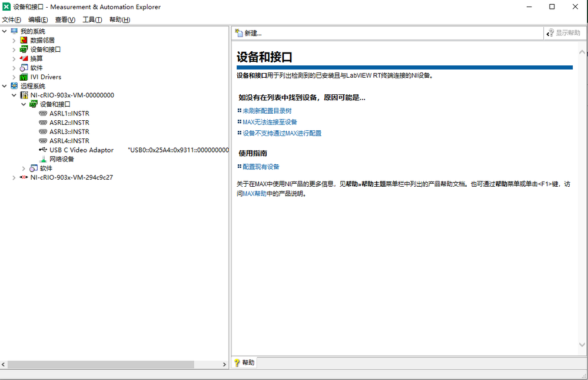
Task: Click the MAX application icon in title bar
Action: (x=6, y=6)
